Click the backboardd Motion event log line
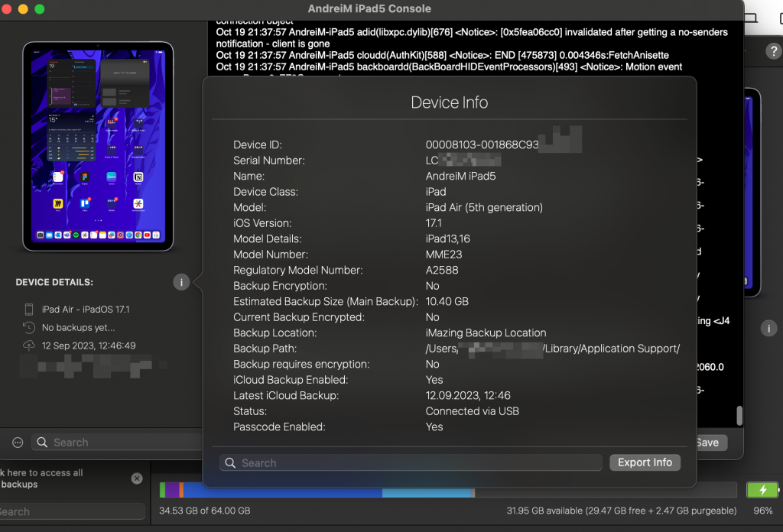 [x=449, y=66]
